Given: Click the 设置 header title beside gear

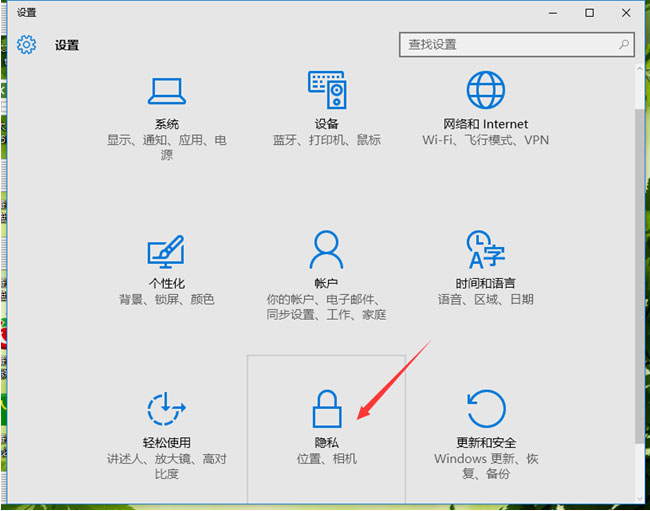Looking at the screenshot, I should pyautogui.click(x=67, y=45).
